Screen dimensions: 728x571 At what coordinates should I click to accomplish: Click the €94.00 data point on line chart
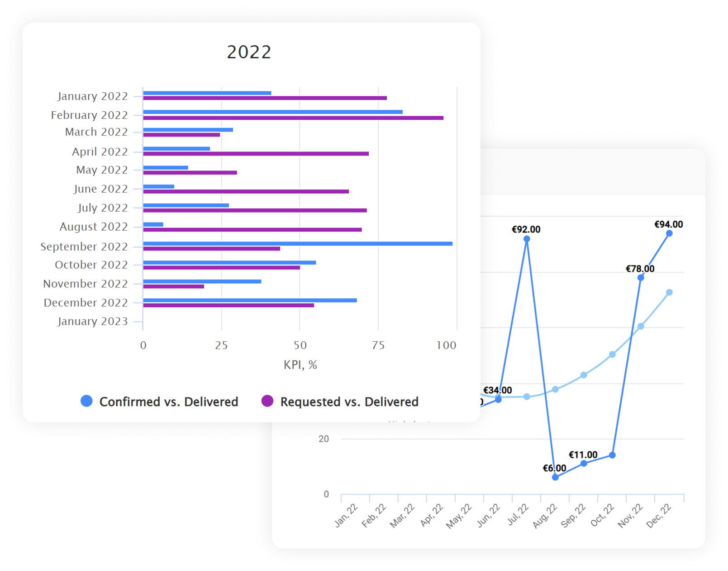[669, 233]
